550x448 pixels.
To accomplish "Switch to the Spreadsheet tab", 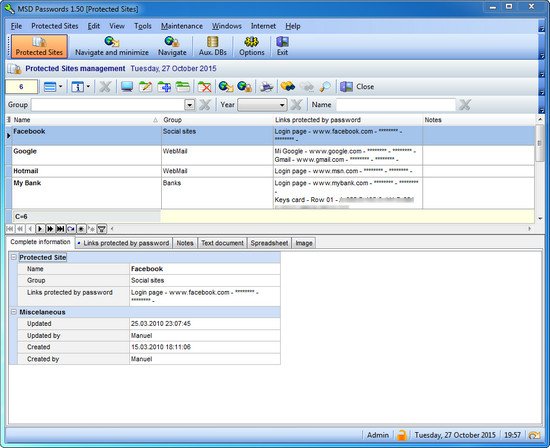I will tap(269, 243).
